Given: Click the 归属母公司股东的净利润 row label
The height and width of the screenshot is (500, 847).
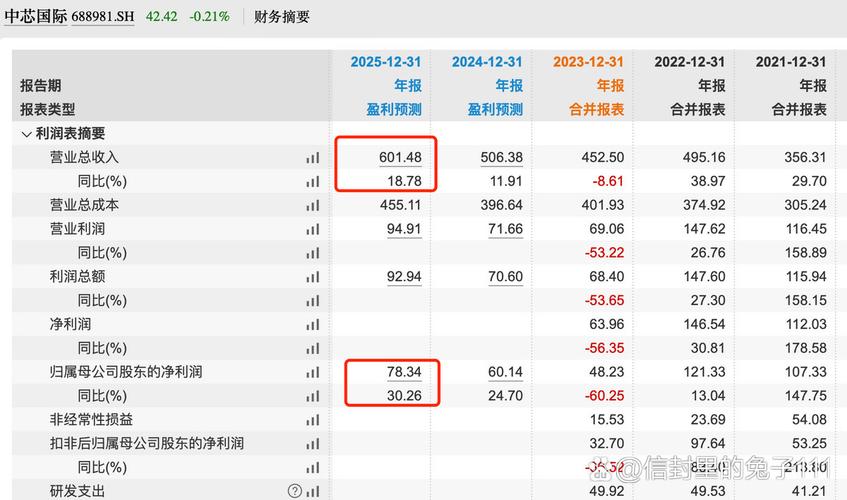Looking at the screenshot, I should point(126,371).
